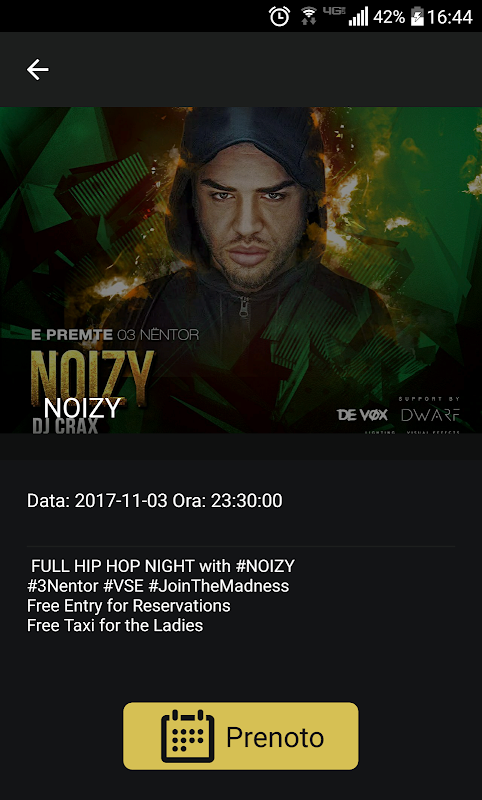
Task: Tap the DWARF sponsor logo
Action: click(x=430, y=415)
